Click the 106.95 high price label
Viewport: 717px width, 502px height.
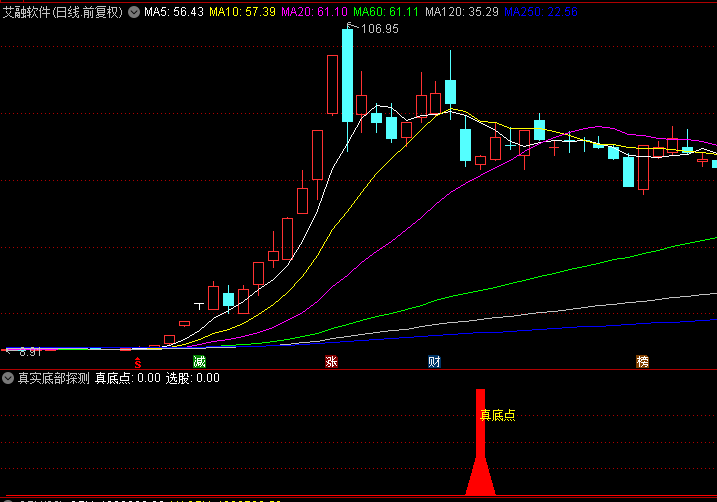(380, 29)
